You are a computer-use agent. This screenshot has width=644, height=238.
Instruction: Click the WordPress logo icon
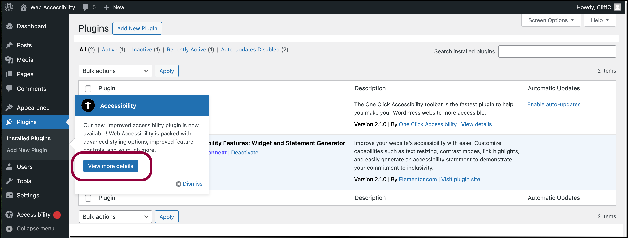pyautogui.click(x=9, y=7)
